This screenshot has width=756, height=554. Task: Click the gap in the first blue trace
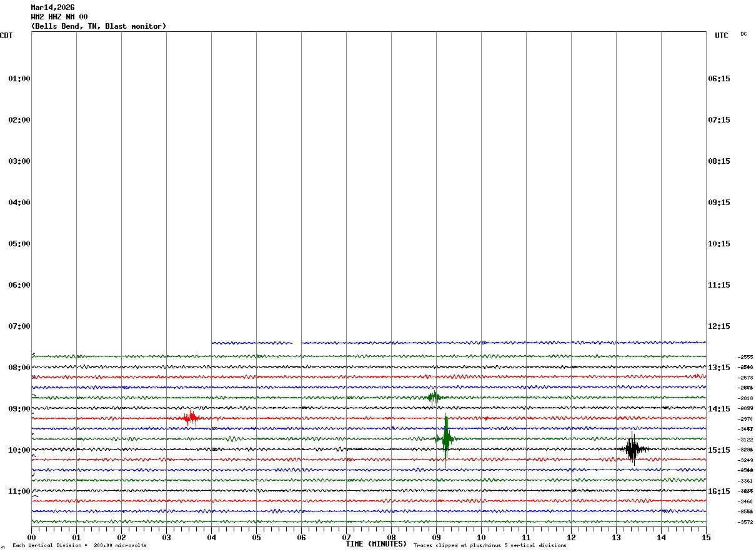[297, 343]
